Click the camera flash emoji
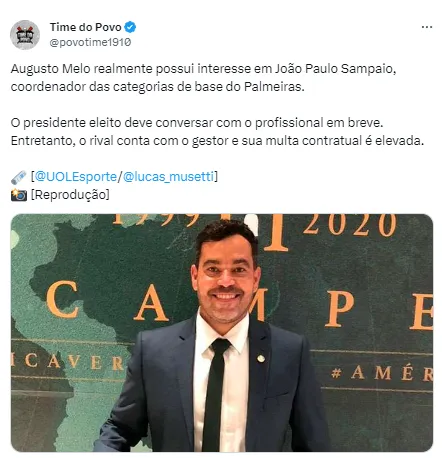Viewport: 442px width, 458px height. (x=19, y=195)
